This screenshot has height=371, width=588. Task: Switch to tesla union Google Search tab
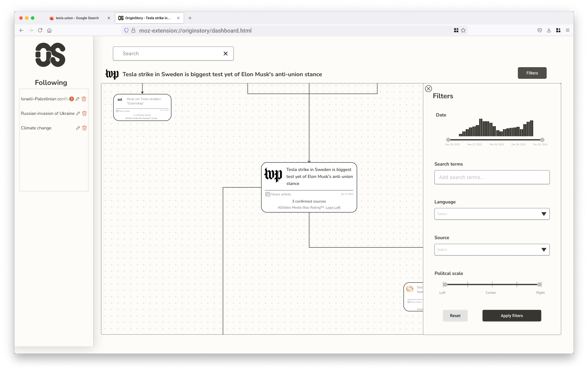coord(77,18)
